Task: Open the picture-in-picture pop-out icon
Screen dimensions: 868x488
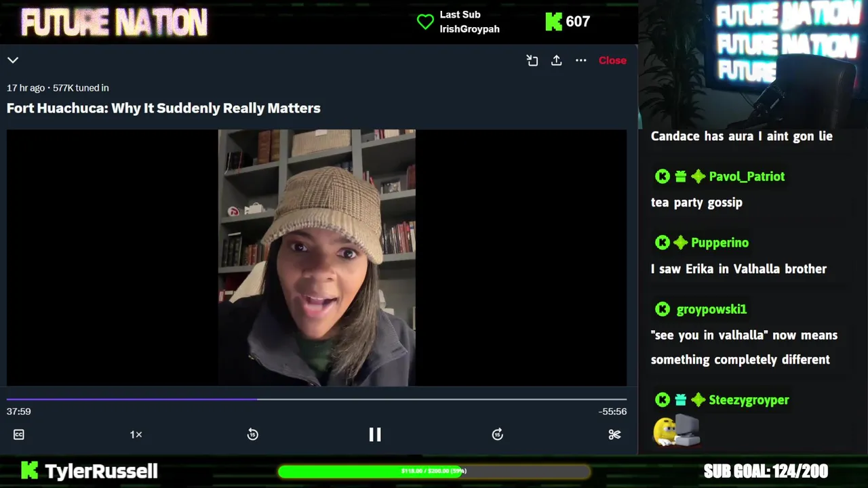Action: point(532,60)
